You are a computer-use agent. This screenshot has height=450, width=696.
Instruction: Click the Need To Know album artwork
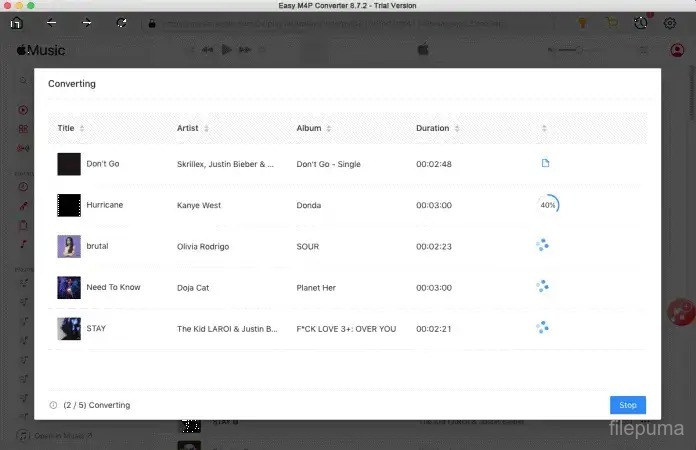[x=69, y=287]
